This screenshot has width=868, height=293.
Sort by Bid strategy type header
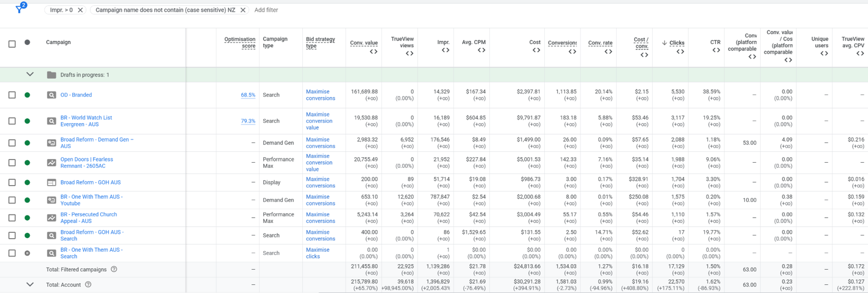[320, 42]
